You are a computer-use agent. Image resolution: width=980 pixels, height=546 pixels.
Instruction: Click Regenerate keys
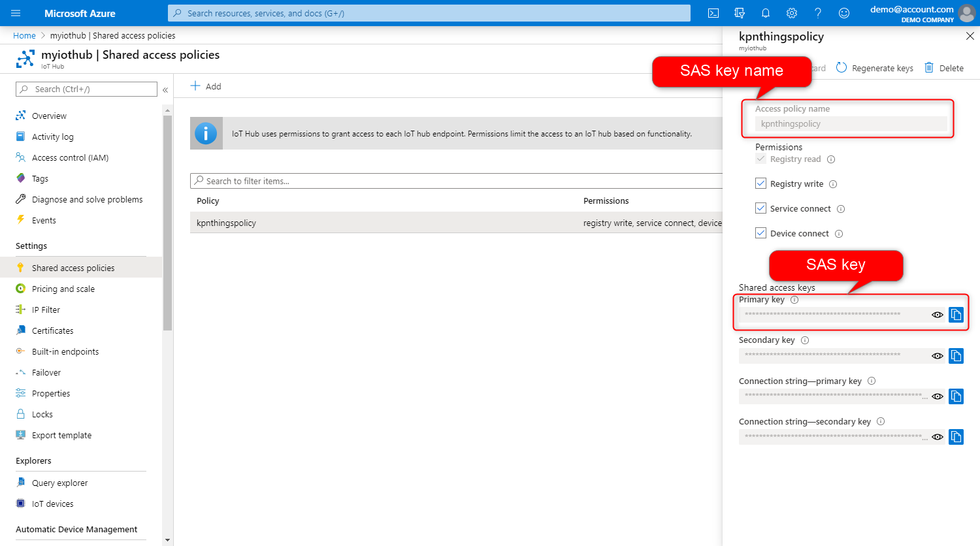click(x=875, y=68)
